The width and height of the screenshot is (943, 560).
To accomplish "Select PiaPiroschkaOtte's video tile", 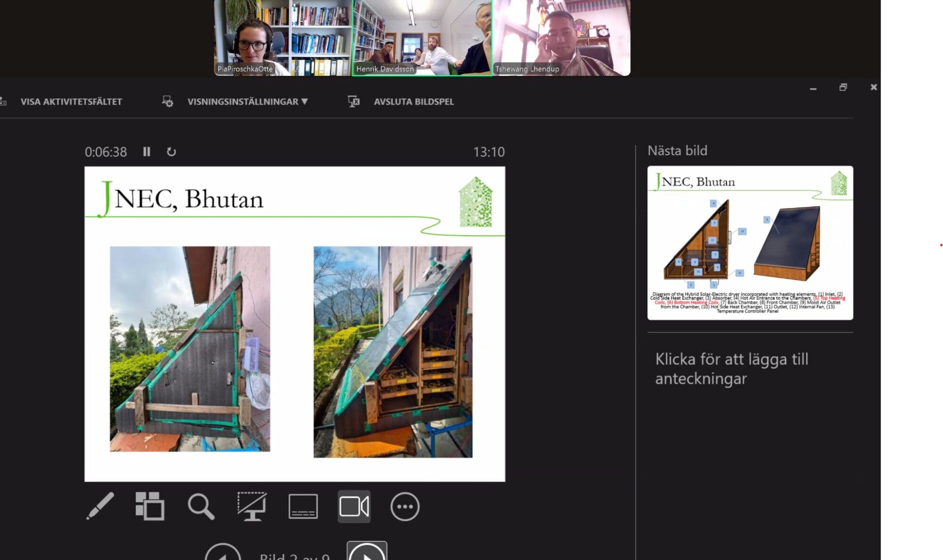I will tap(283, 38).
